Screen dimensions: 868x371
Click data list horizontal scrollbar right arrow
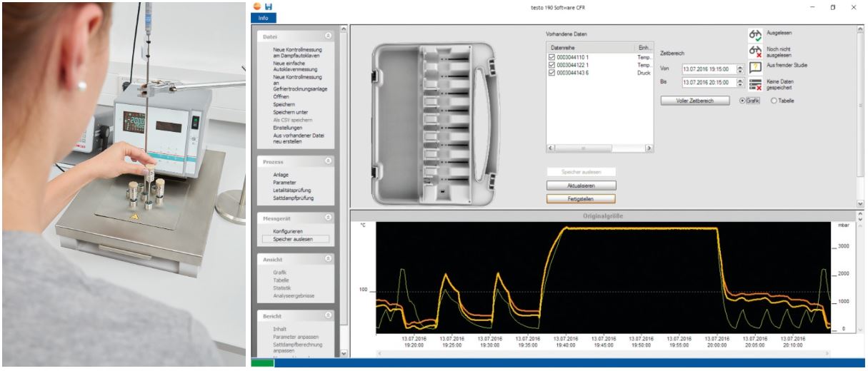click(649, 148)
